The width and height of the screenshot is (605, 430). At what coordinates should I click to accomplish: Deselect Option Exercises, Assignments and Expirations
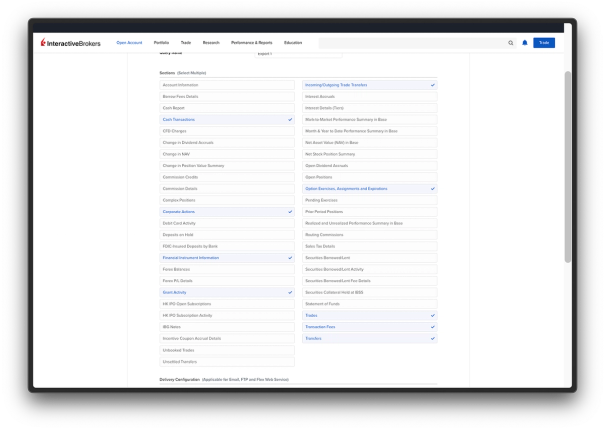point(370,189)
